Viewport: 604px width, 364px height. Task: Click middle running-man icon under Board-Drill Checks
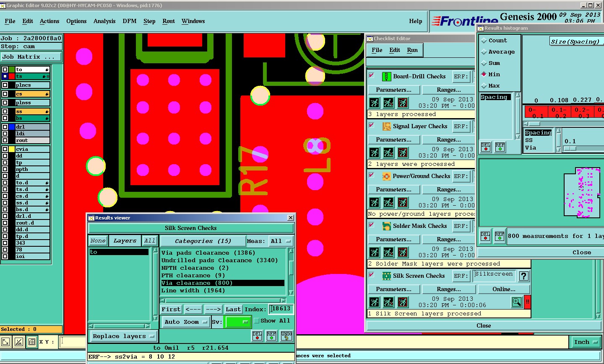tap(389, 103)
